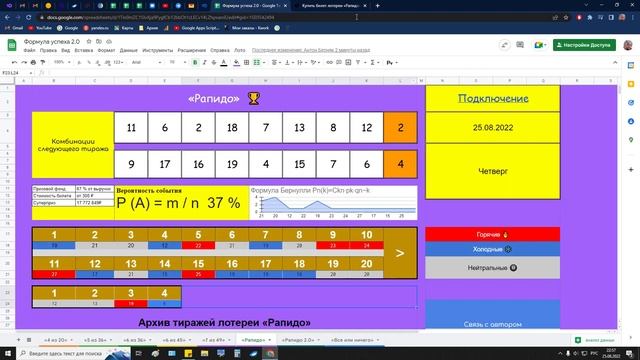This screenshot has height=360, width=640.
Task: Open the Расширения menu
Action: (191, 50)
